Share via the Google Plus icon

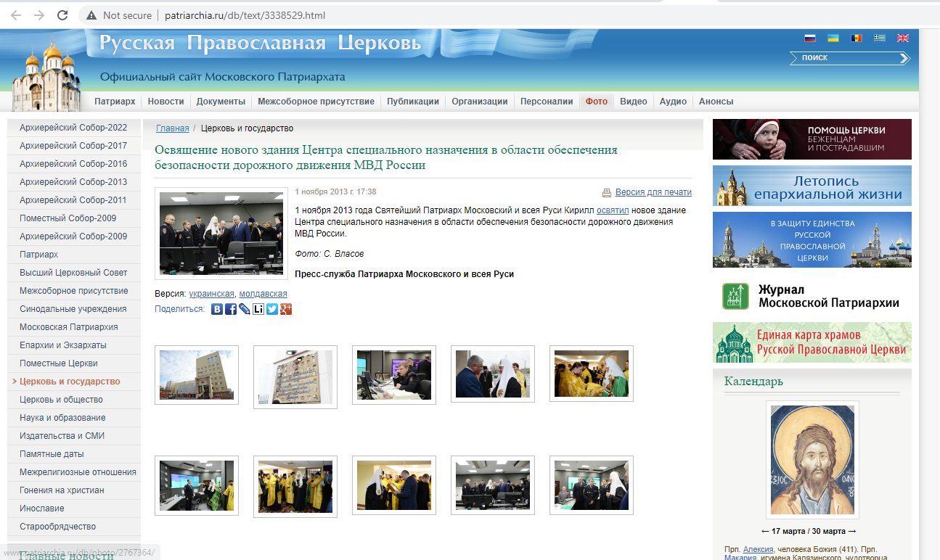click(286, 309)
